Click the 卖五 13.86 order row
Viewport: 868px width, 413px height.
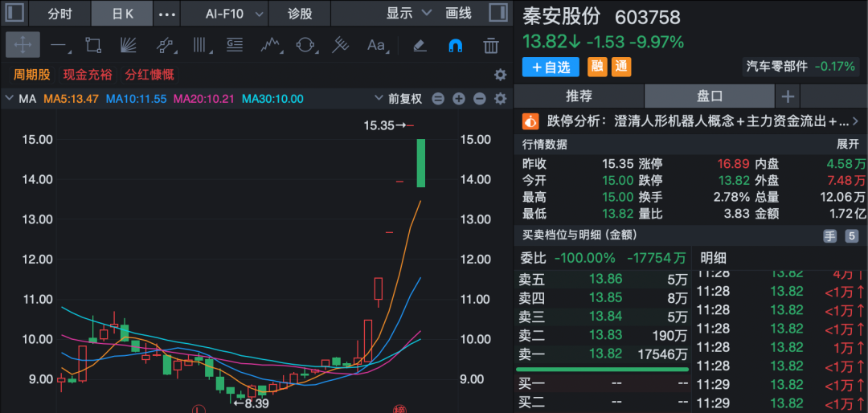(x=603, y=279)
